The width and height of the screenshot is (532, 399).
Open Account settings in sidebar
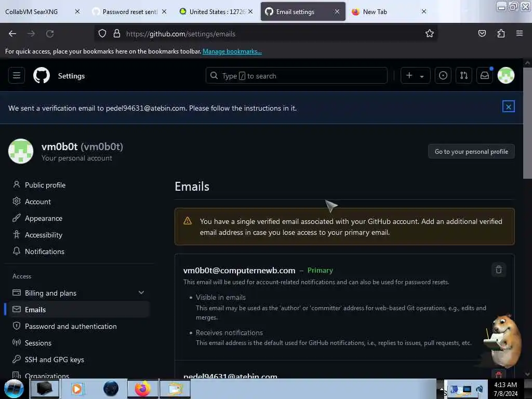pos(37,202)
